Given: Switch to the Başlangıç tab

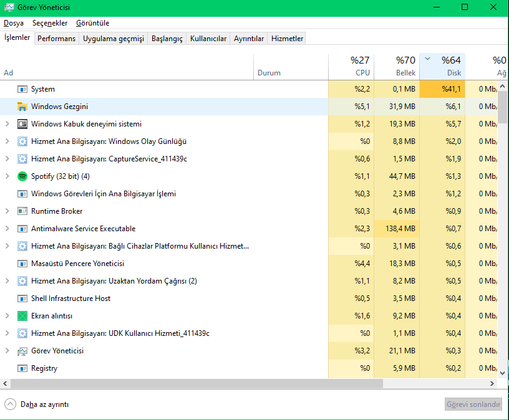Looking at the screenshot, I should pyautogui.click(x=167, y=39).
